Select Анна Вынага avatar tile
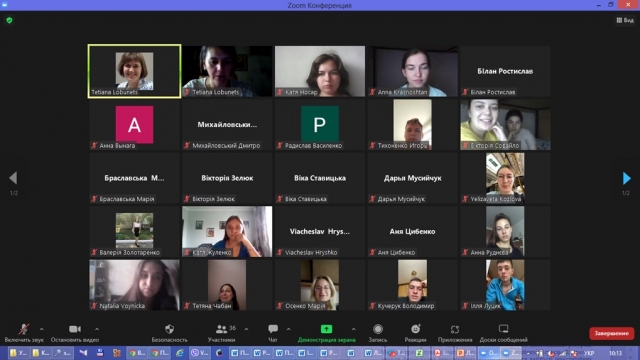 click(134, 124)
